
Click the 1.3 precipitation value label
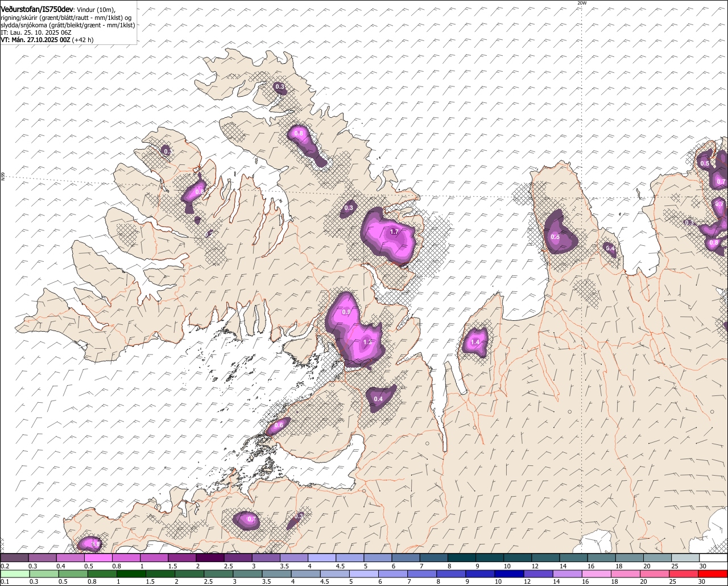click(x=367, y=342)
